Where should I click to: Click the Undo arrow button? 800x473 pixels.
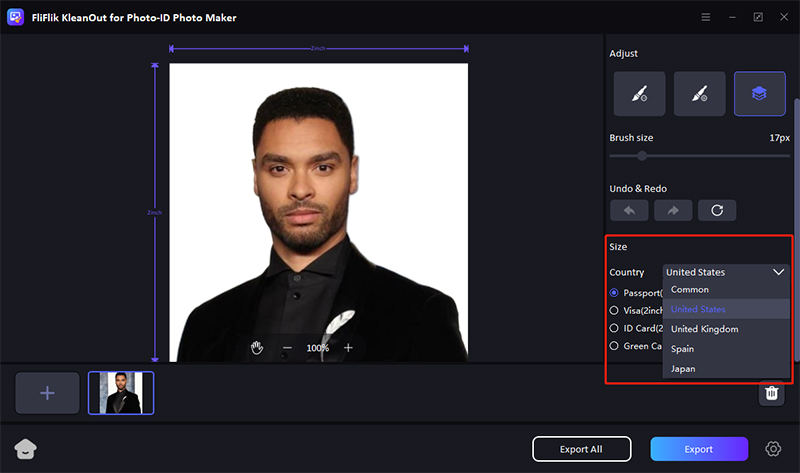click(x=629, y=210)
